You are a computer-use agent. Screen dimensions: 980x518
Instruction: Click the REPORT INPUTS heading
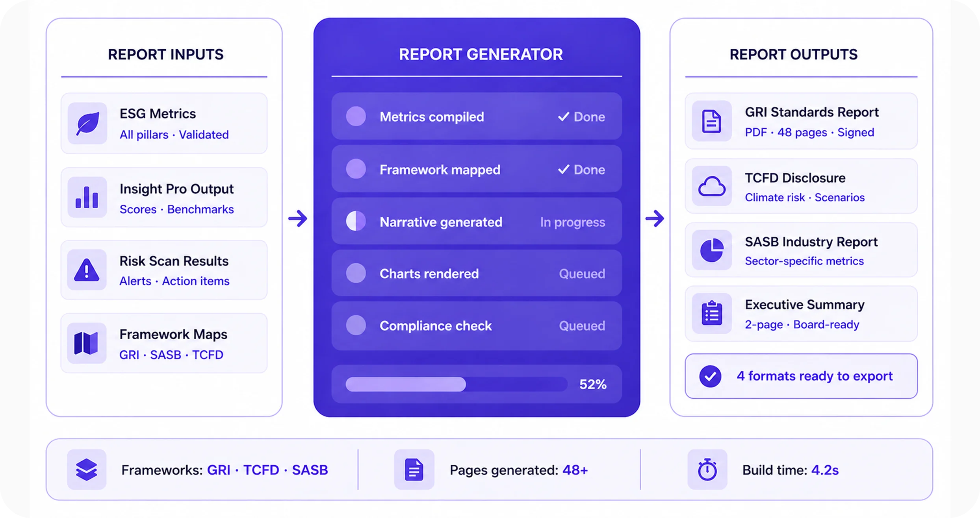pos(166,54)
